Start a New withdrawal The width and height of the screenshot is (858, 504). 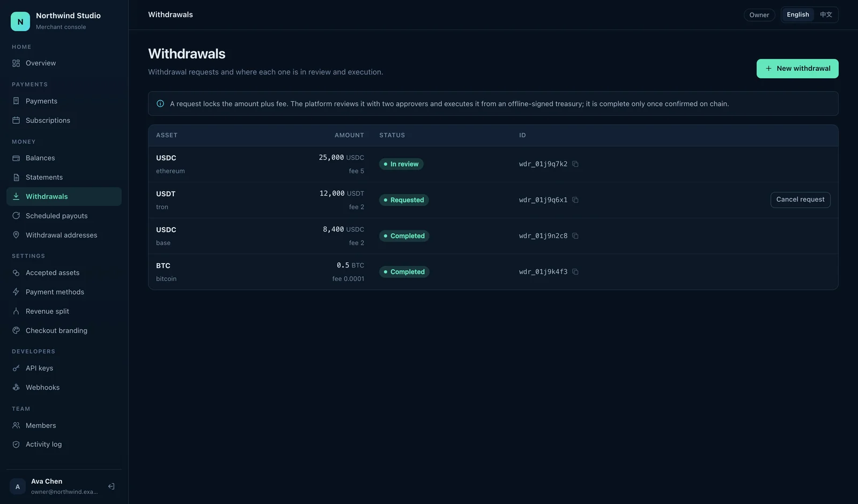797,69
